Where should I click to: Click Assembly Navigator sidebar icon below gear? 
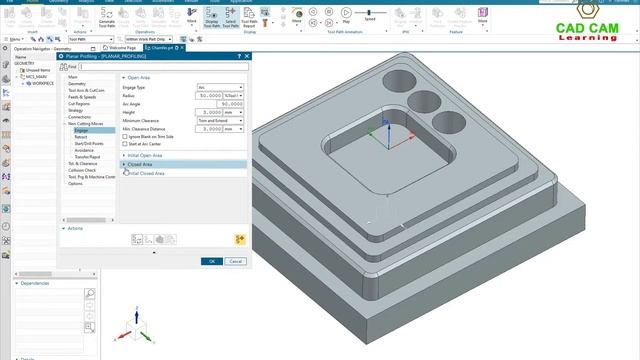pos(6,64)
